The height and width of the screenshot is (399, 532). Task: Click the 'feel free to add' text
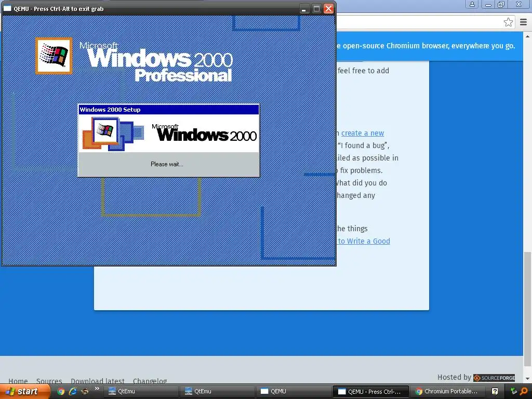click(363, 71)
